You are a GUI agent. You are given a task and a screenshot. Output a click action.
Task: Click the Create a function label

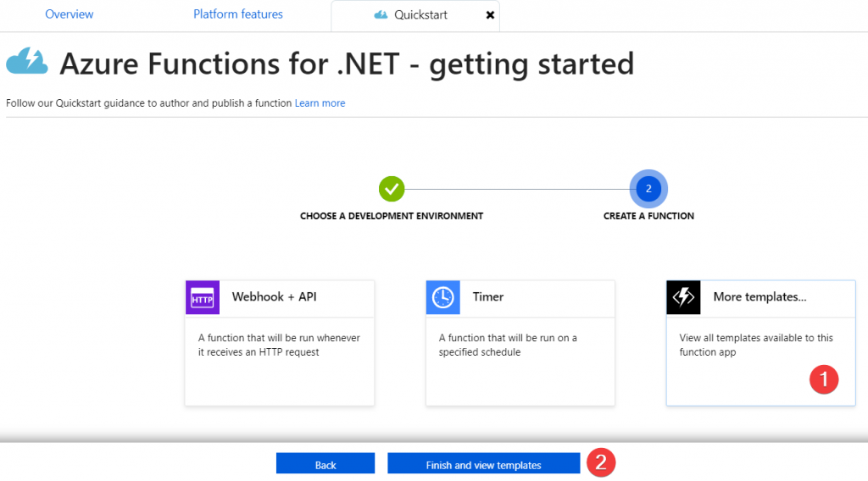coord(648,216)
